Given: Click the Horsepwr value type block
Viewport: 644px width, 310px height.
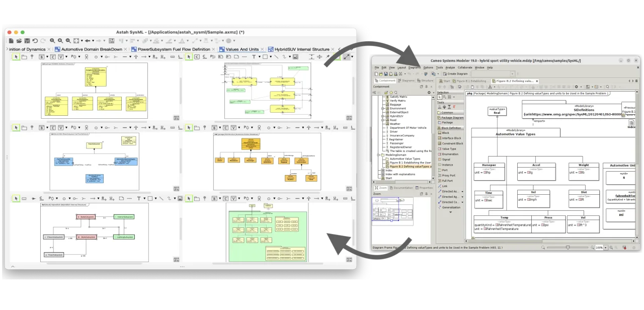Looking at the screenshot, I should 489,172.
